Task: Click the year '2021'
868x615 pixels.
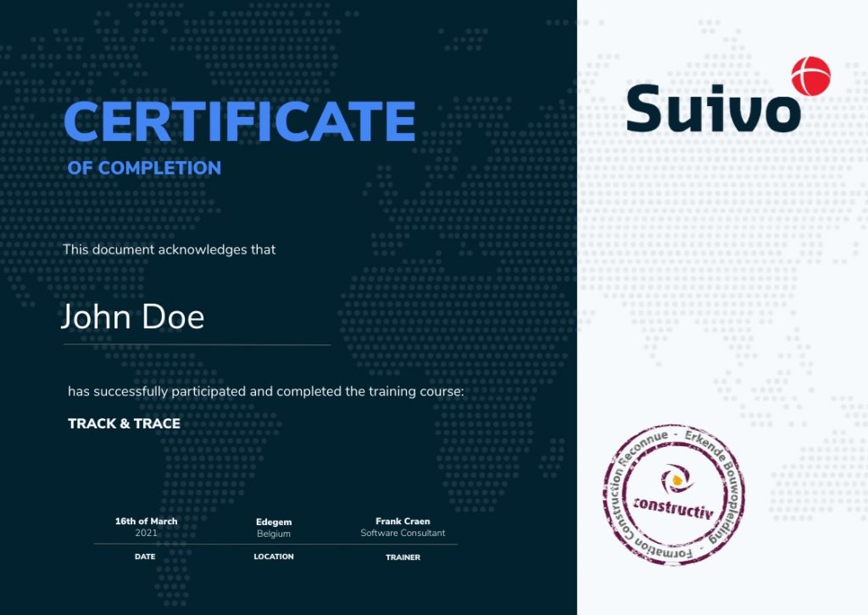Action: (x=146, y=533)
